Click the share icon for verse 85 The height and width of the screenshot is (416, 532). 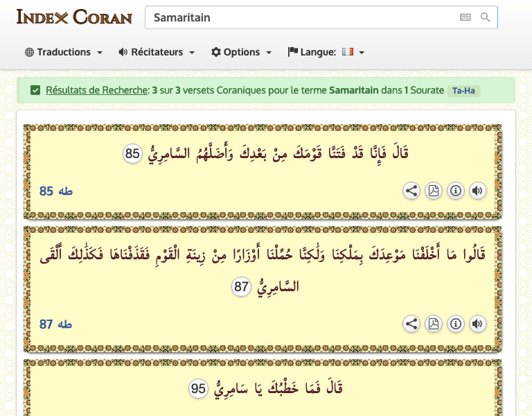[411, 191]
